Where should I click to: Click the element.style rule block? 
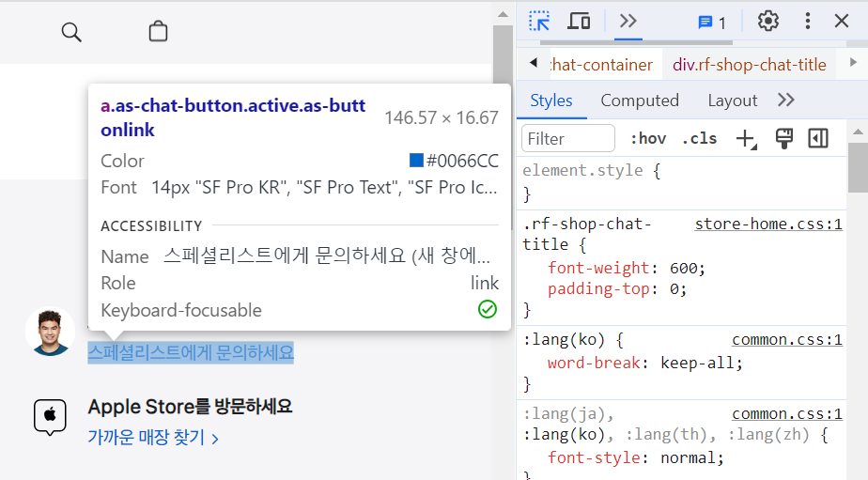(681, 182)
